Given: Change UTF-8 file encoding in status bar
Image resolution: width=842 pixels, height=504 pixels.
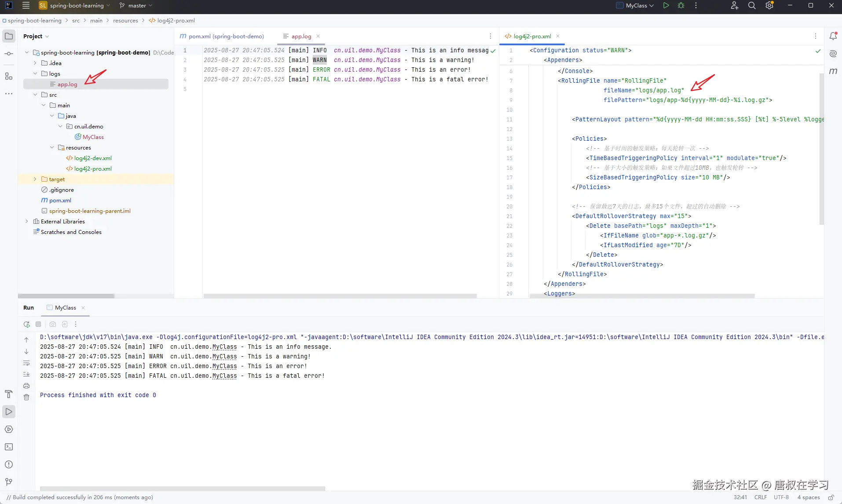Looking at the screenshot, I should point(781,497).
